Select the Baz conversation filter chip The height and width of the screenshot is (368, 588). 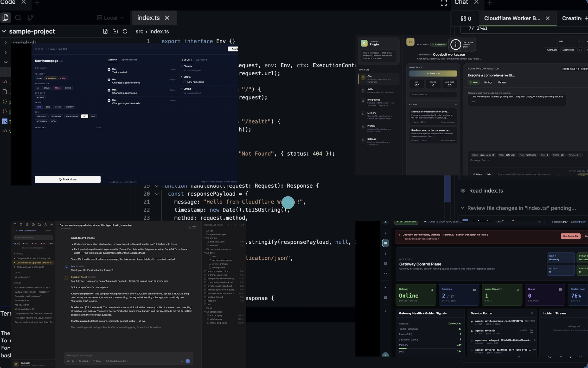tap(52, 243)
